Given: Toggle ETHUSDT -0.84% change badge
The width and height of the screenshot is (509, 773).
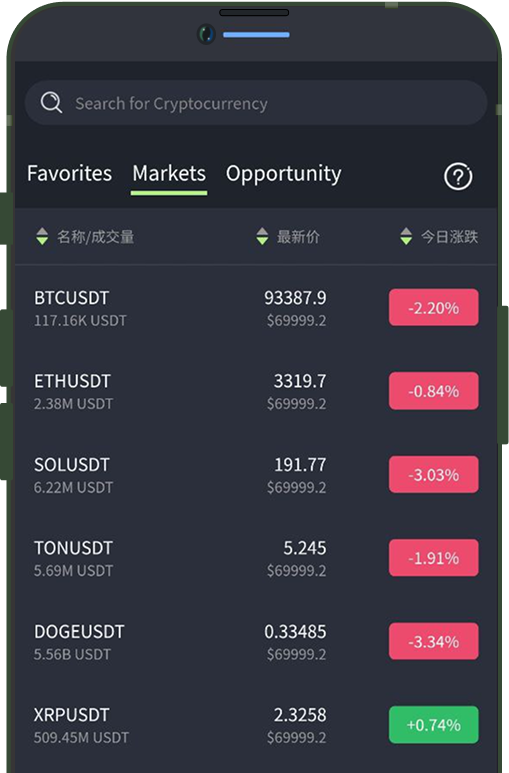Looking at the screenshot, I should (434, 391).
